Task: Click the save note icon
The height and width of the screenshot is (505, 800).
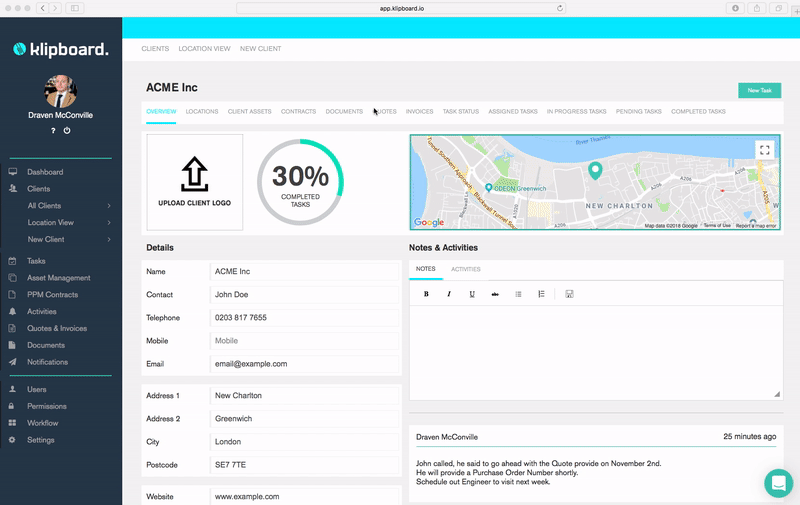Action: click(569, 294)
